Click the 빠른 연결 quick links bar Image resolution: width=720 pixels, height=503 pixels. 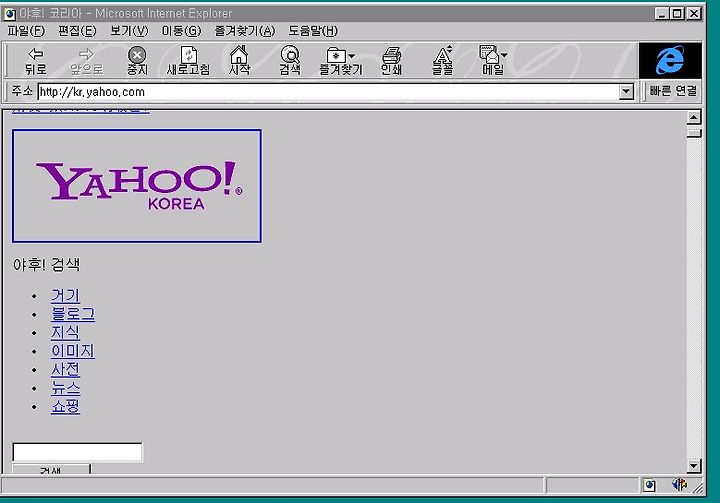pyautogui.click(x=673, y=91)
